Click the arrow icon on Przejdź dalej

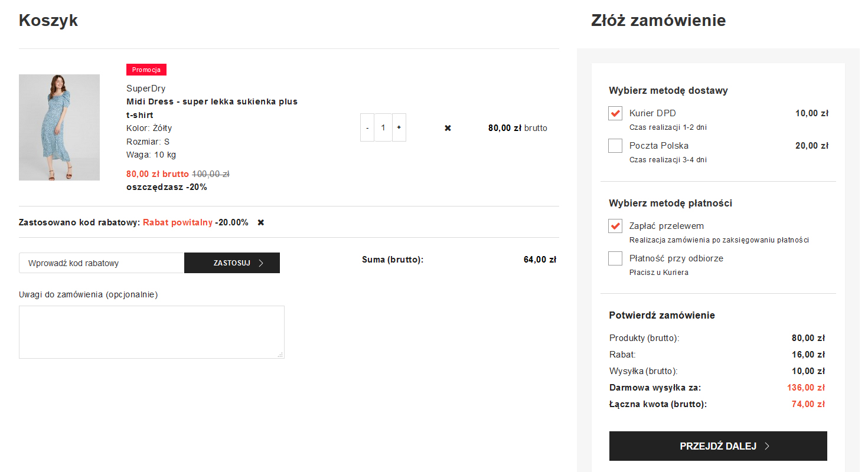pos(767,446)
